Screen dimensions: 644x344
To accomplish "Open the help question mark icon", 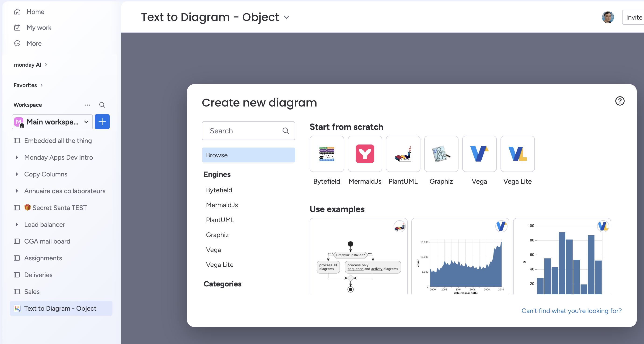I will pyautogui.click(x=620, y=101).
